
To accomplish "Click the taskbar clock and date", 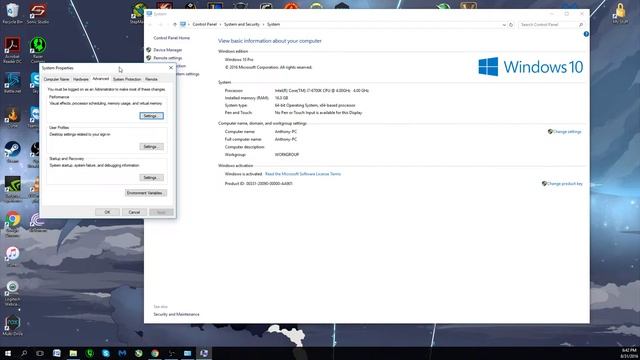I will (629, 353).
